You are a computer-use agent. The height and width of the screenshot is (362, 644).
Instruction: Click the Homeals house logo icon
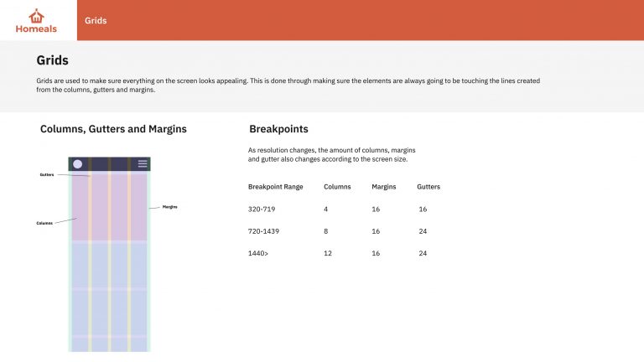(36, 16)
